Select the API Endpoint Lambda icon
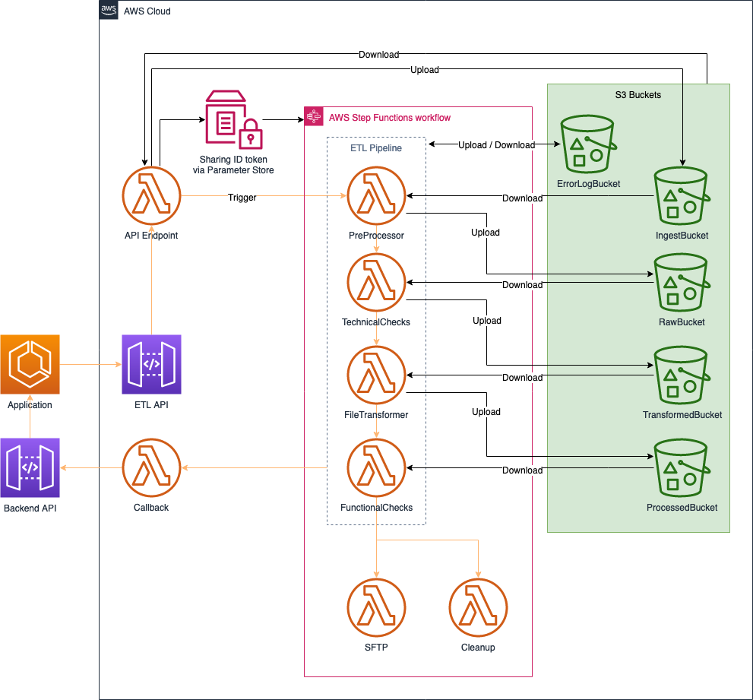Screen dimensions: 753x700 150,195
